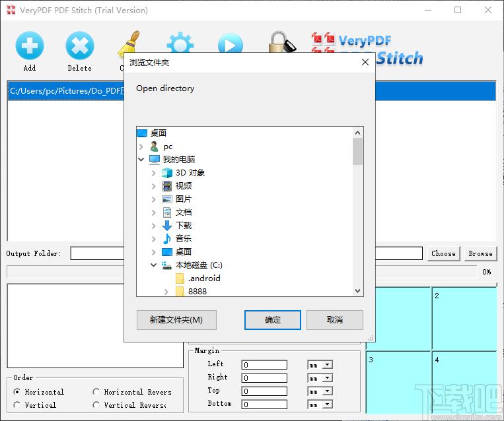Select the pc user icon in tree
Image resolution: width=504 pixels, height=421 pixels.
coord(155,146)
